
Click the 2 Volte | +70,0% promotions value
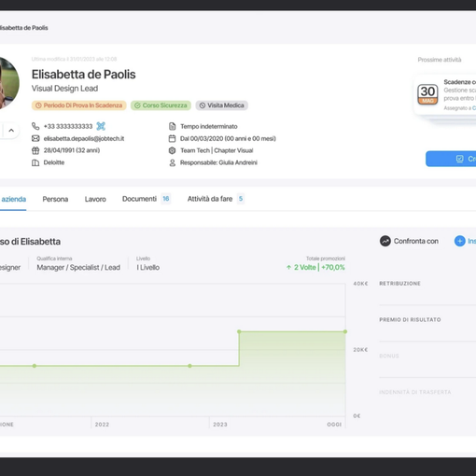(315, 267)
